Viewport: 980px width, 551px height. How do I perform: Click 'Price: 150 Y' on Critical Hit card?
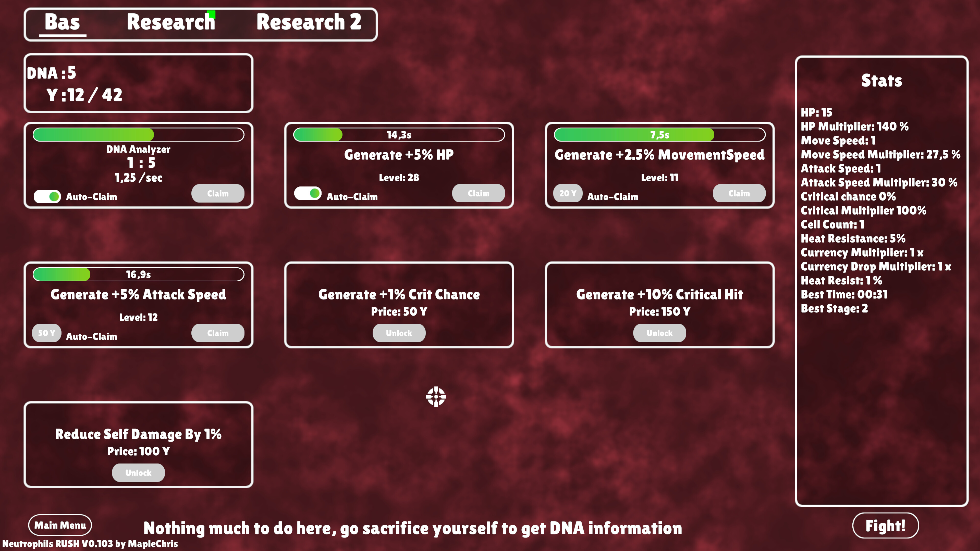[x=660, y=311]
